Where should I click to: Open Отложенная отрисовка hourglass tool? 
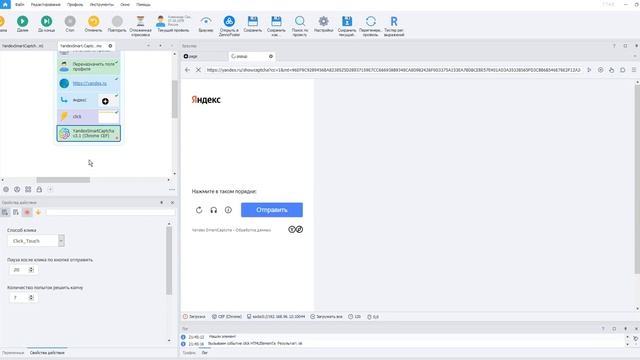(x=140, y=21)
